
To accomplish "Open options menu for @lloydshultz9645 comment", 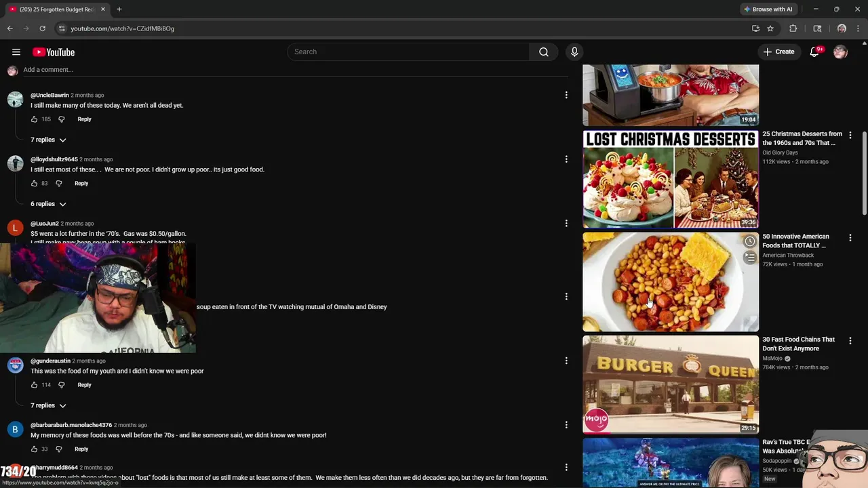I will tap(566, 159).
